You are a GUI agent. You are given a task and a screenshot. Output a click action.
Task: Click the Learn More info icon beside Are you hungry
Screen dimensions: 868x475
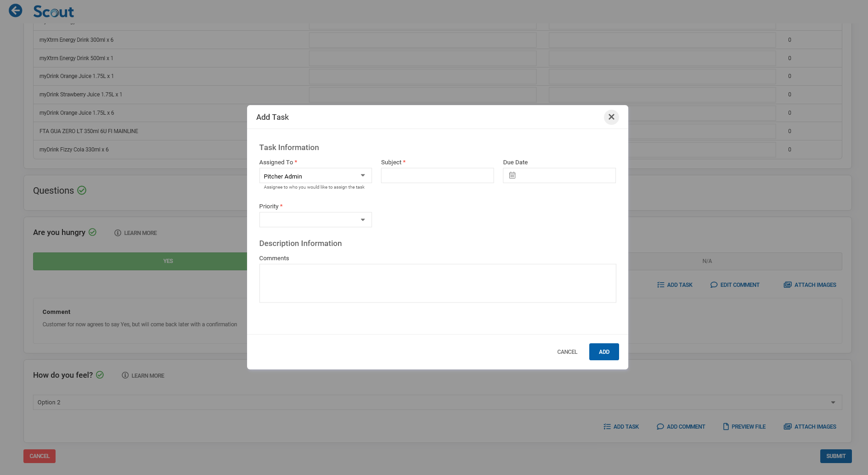(118, 233)
